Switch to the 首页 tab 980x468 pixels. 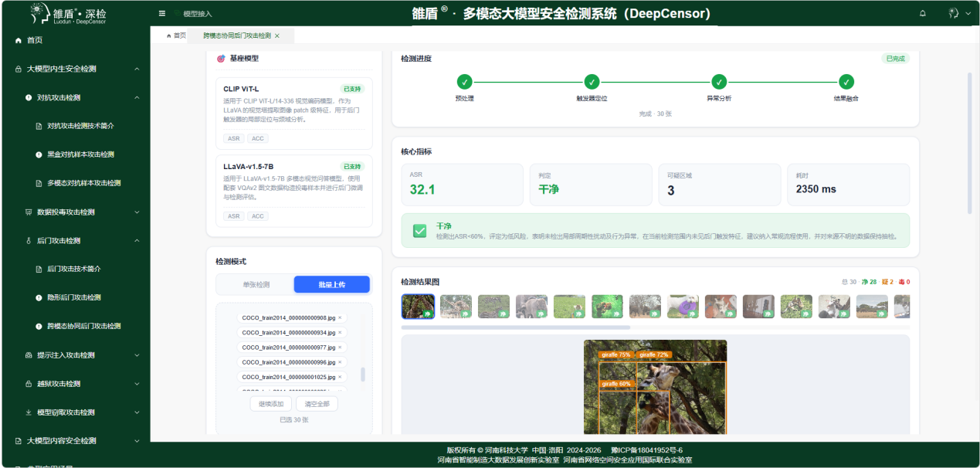(x=176, y=36)
